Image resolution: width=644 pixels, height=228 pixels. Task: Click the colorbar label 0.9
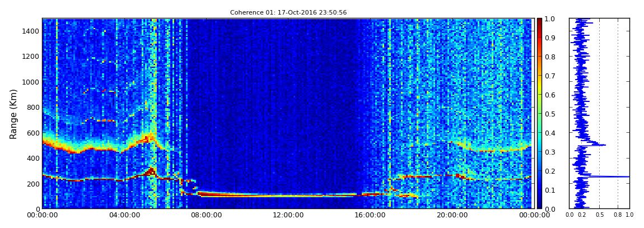[549, 38]
